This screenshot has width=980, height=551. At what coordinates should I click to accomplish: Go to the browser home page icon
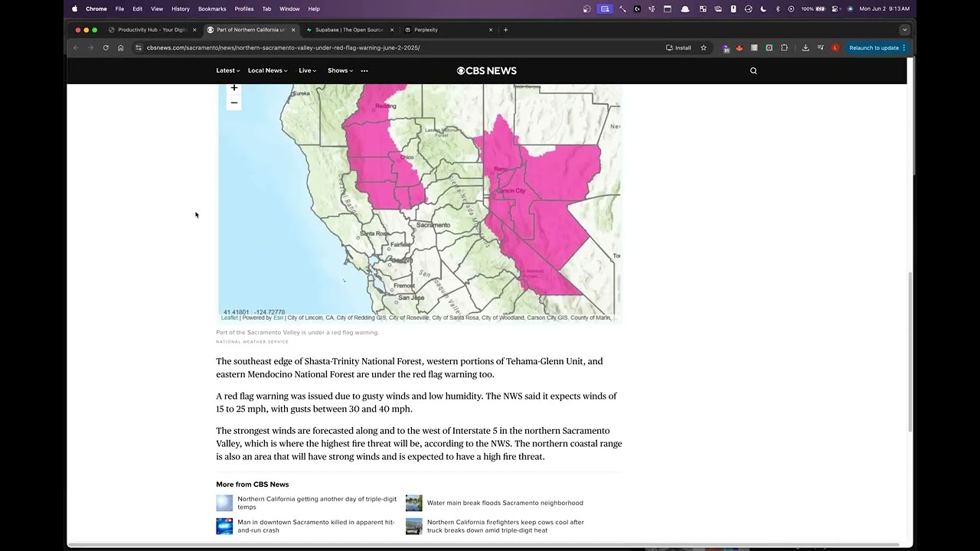(x=120, y=47)
